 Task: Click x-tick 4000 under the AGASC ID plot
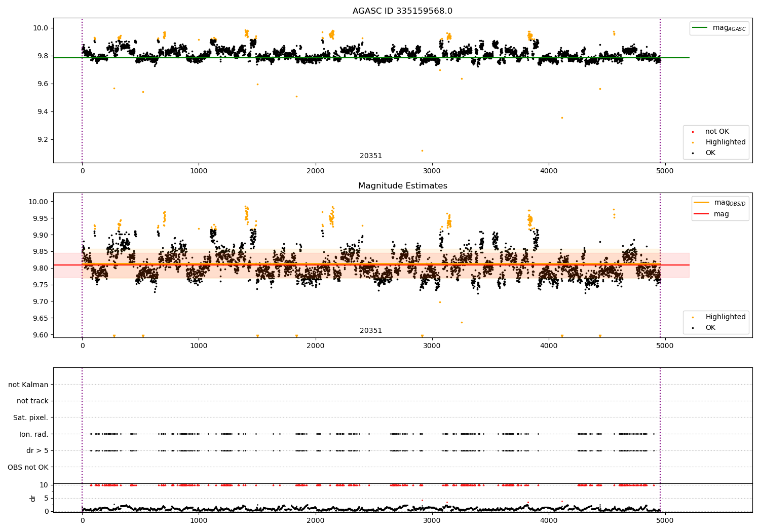click(549, 171)
